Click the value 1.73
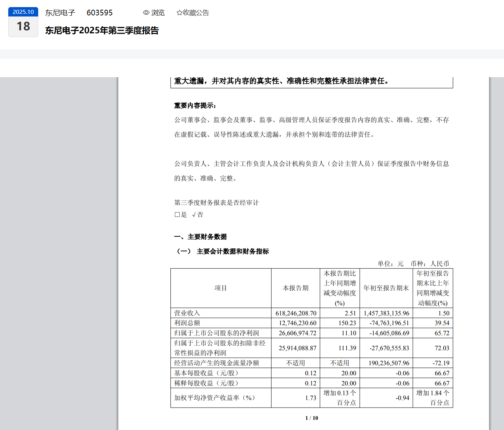Image resolution: width=504 pixels, height=430 pixels. (x=311, y=398)
